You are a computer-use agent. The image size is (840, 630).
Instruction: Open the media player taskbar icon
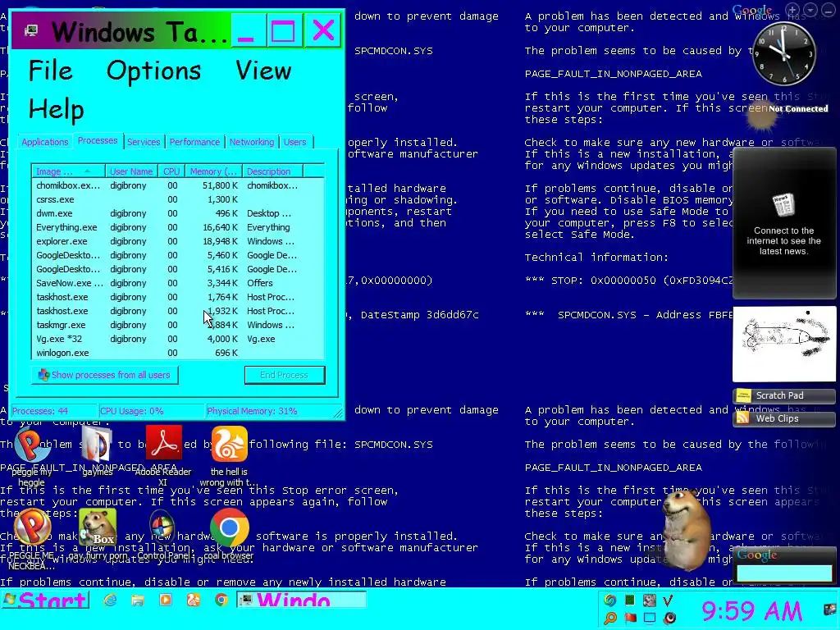(x=166, y=600)
